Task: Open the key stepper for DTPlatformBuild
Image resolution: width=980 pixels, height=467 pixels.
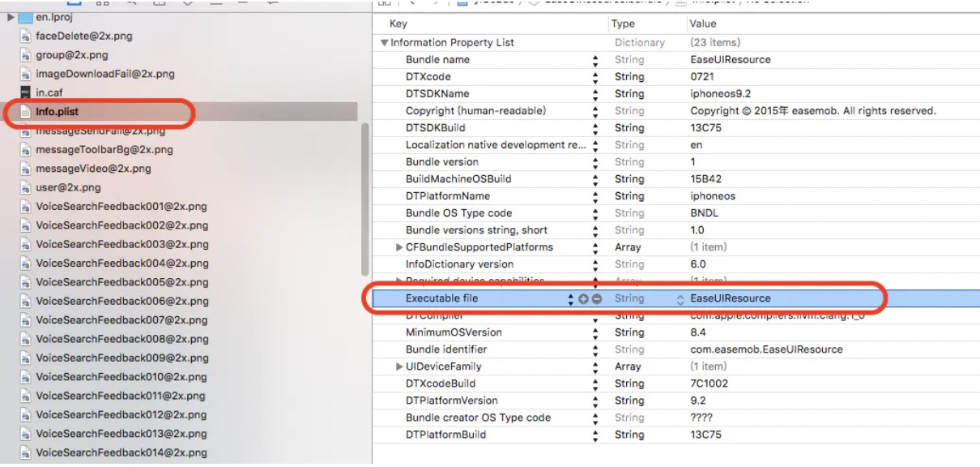Action: click(x=595, y=435)
